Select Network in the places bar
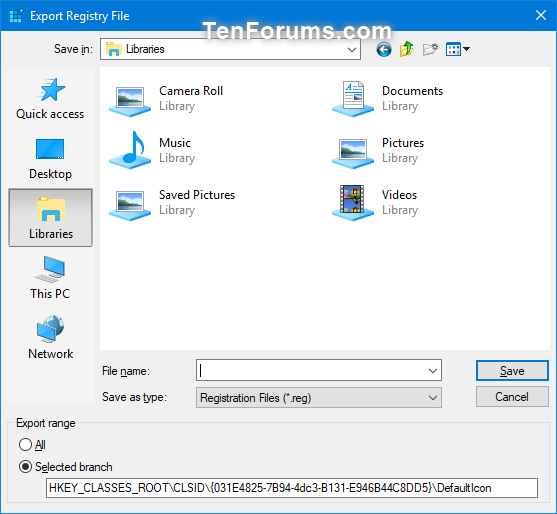Viewport: 557px width, 514px height. [x=50, y=338]
